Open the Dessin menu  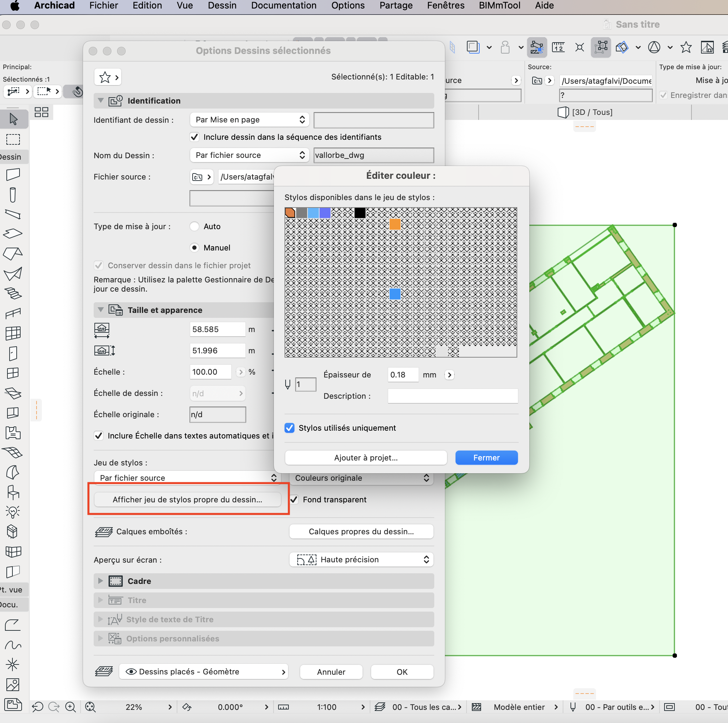click(222, 6)
